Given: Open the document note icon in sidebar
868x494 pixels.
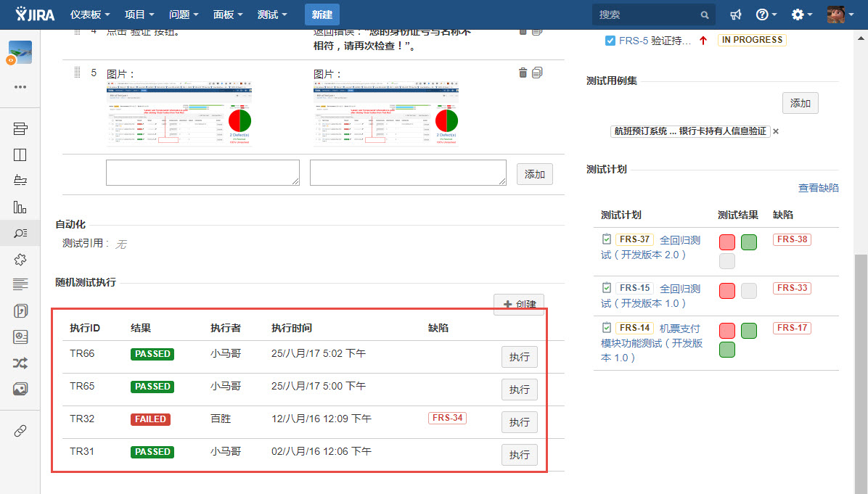Looking at the screenshot, I should coord(20,311).
